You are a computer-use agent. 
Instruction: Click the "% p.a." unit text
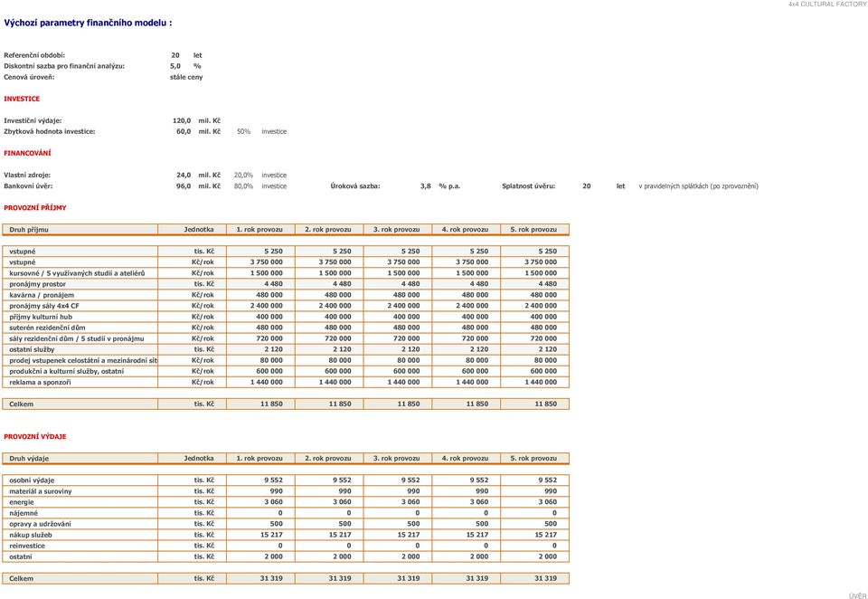point(449,186)
